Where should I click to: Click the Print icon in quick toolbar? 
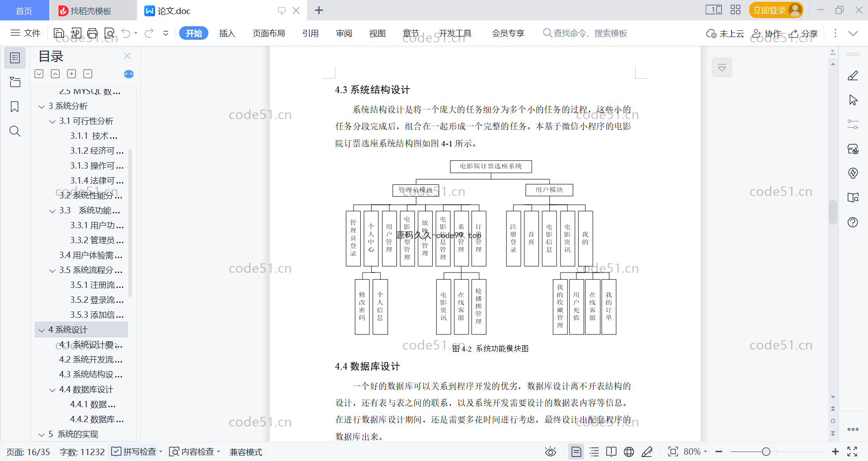tap(93, 33)
